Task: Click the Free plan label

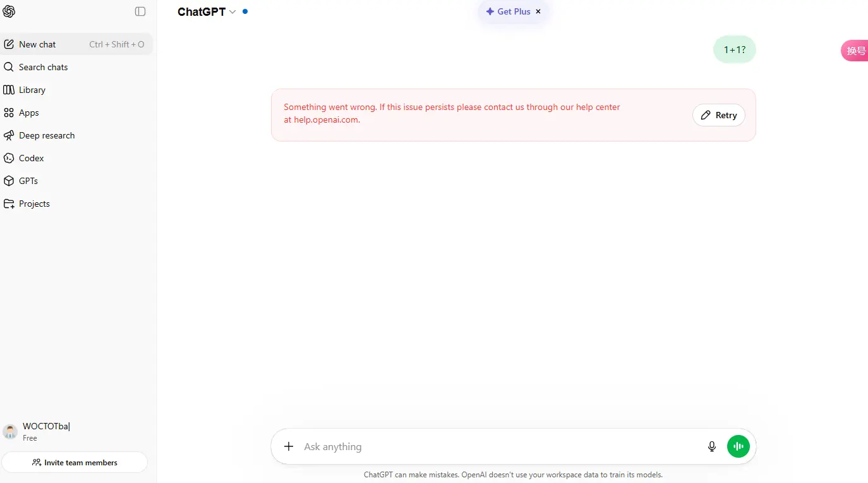Action: 30,438
